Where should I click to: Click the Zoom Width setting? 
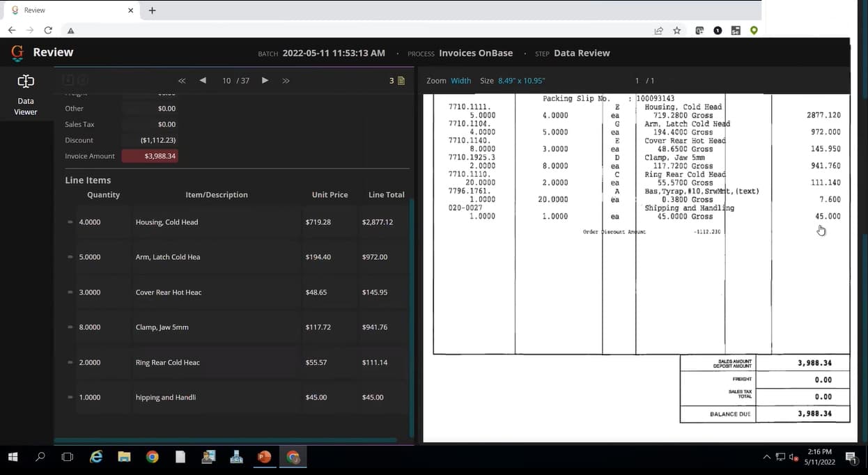460,81
